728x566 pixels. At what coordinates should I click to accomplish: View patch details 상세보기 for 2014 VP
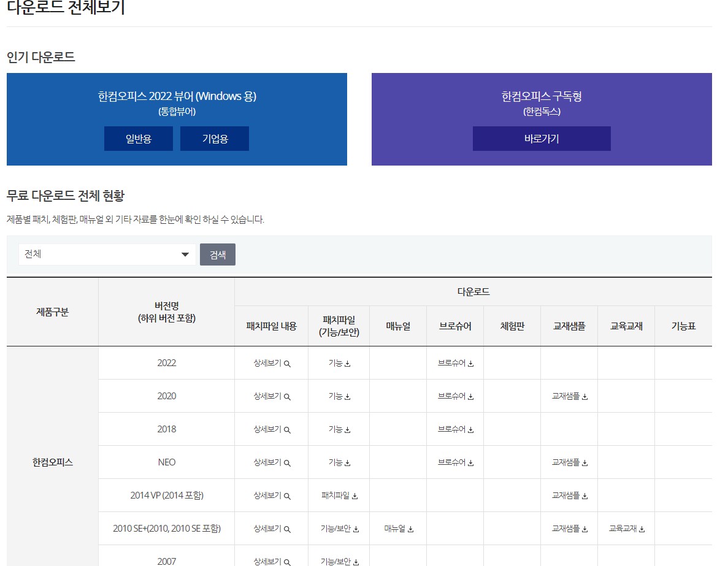pos(272,495)
